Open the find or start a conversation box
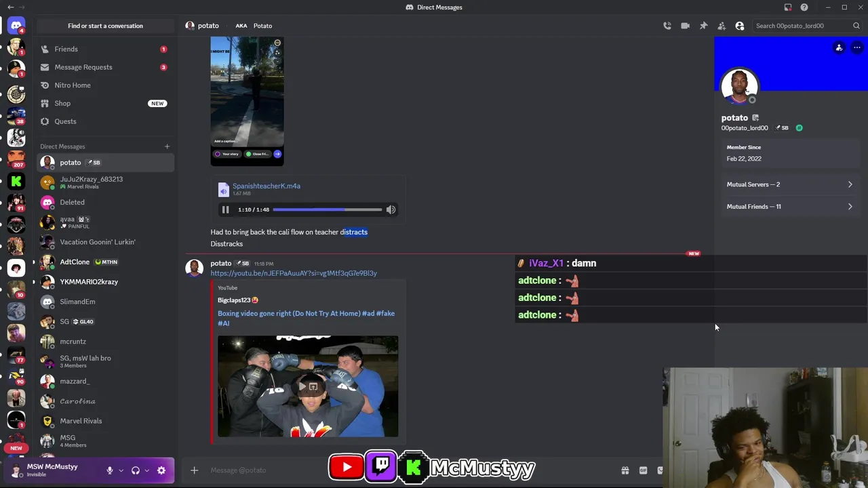The height and width of the screenshot is (488, 868). tap(105, 26)
